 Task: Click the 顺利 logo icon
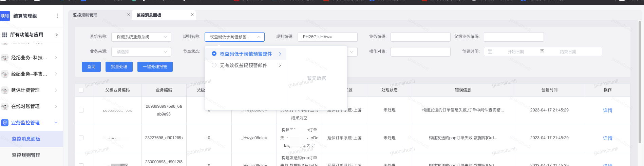coord(5,16)
